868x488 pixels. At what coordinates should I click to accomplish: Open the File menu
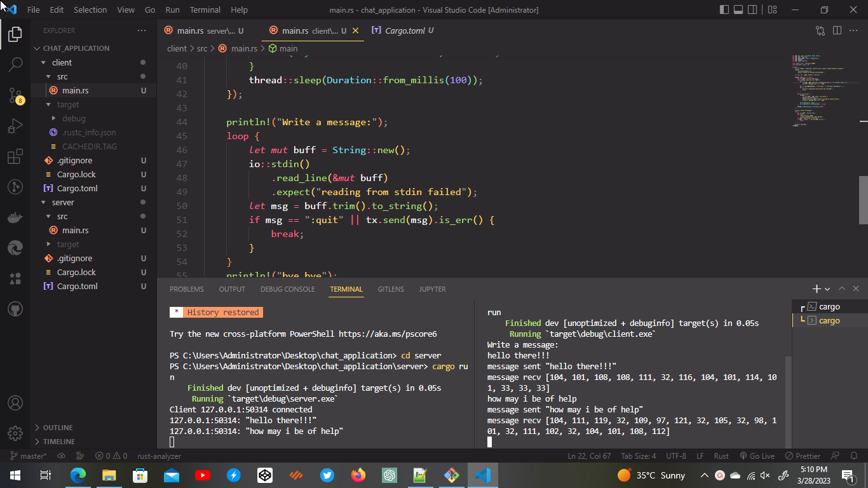click(34, 10)
